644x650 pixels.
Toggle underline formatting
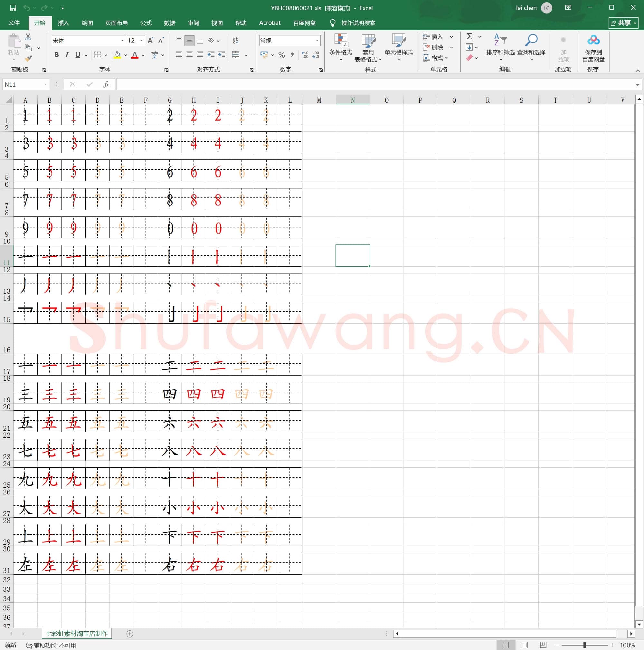pyautogui.click(x=77, y=55)
